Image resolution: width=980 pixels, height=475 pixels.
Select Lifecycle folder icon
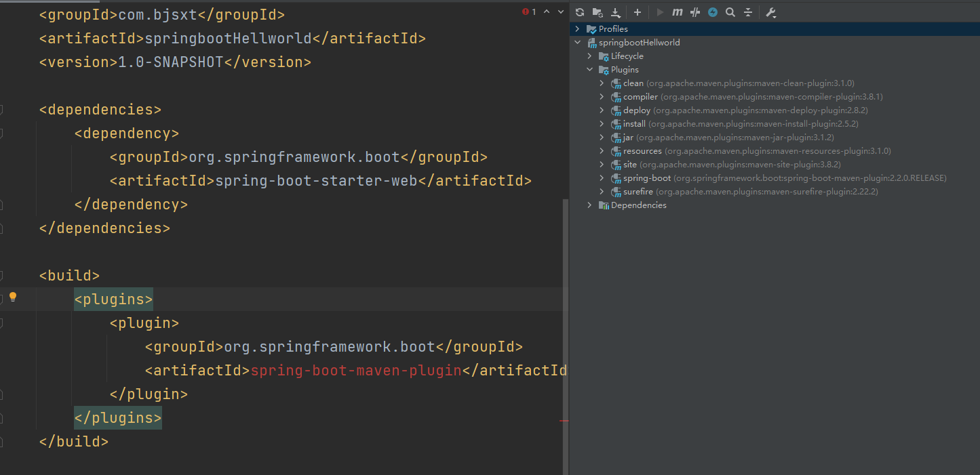[x=604, y=56]
